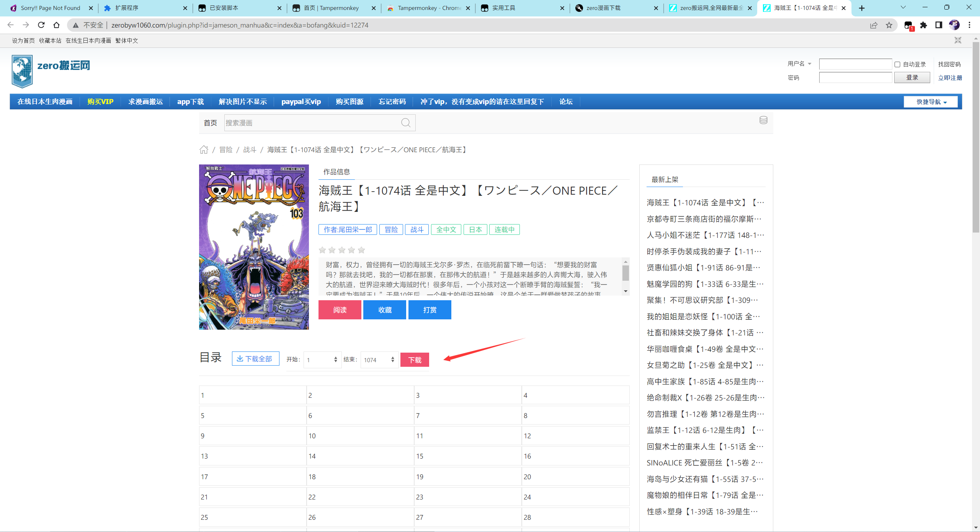The width and height of the screenshot is (980, 532).
Task: Click the page collapse arrows icon
Action: pyautogui.click(x=958, y=40)
